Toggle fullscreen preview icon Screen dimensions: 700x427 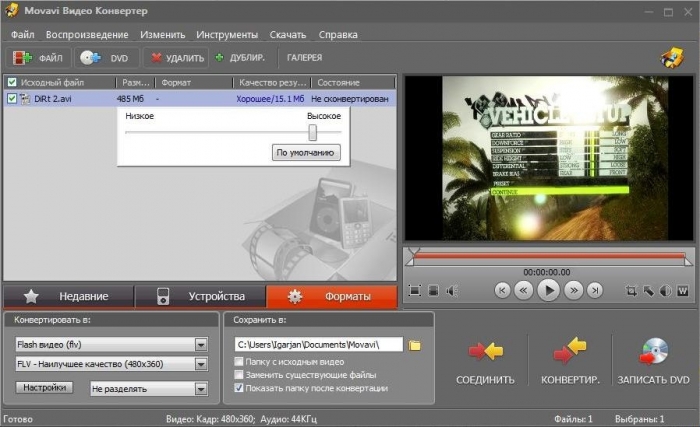click(415, 291)
